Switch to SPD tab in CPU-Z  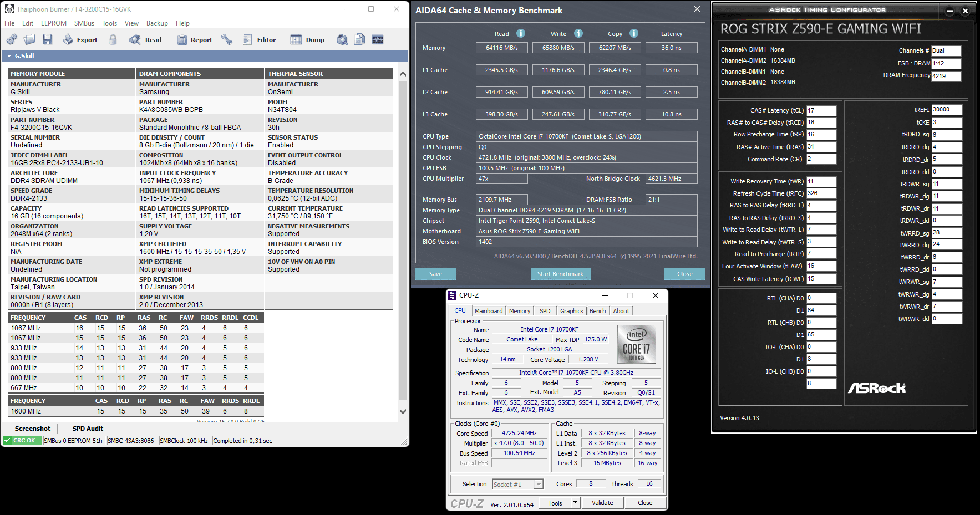[545, 311]
